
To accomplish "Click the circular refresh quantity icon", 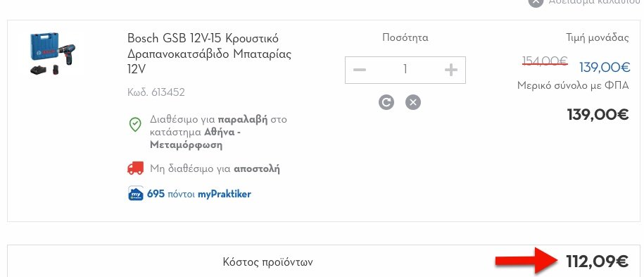I will pos(386,102).
